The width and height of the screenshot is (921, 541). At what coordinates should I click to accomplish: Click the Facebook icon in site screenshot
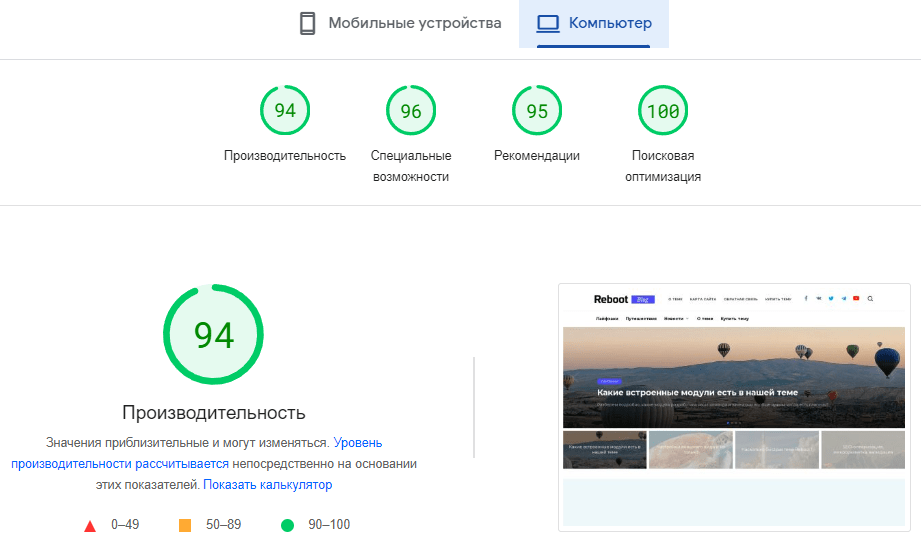point(806,298)
